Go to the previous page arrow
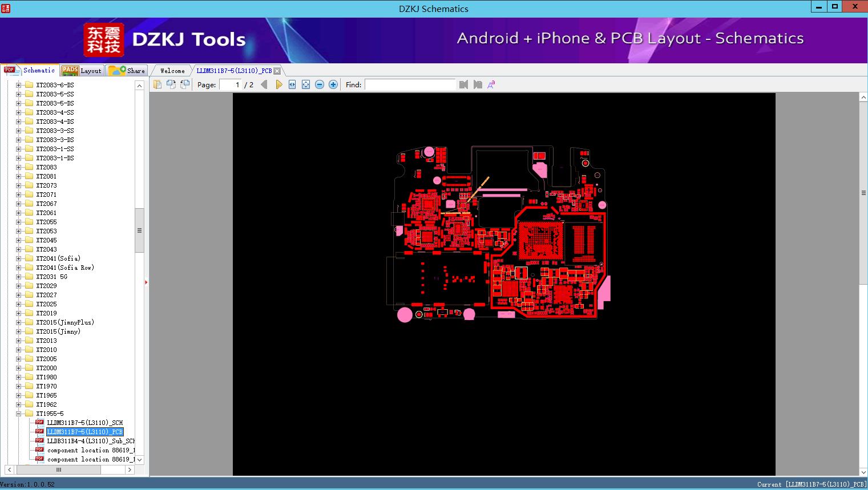The width and height of the screenshot is (868, 490). pos(264,84)
